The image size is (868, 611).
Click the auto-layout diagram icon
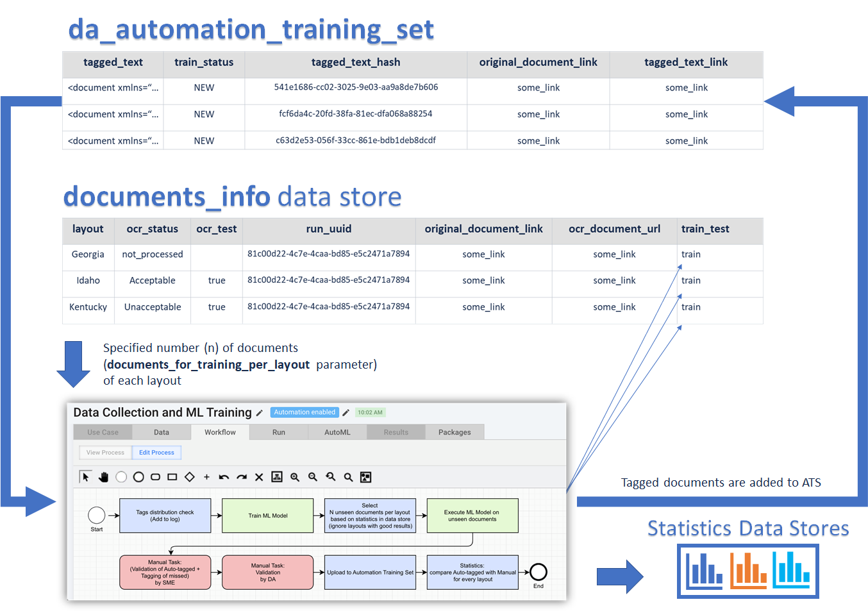point(277,477)
